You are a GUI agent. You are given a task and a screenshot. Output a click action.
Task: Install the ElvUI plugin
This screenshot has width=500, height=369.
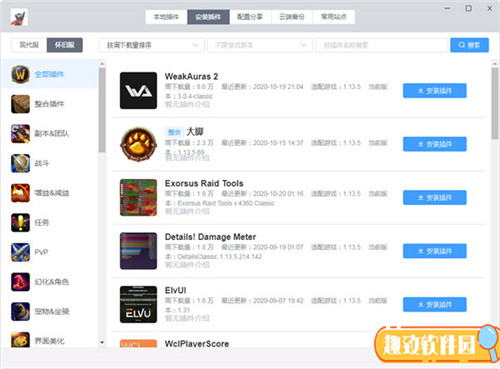(x=435, y=304)
